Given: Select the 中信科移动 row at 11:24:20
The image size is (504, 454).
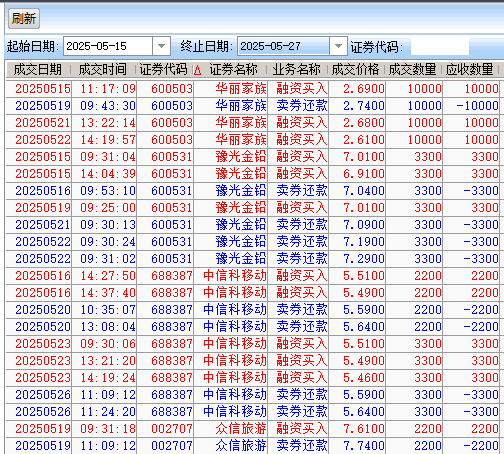Looking at the screenshot, I should pos(252,412).
